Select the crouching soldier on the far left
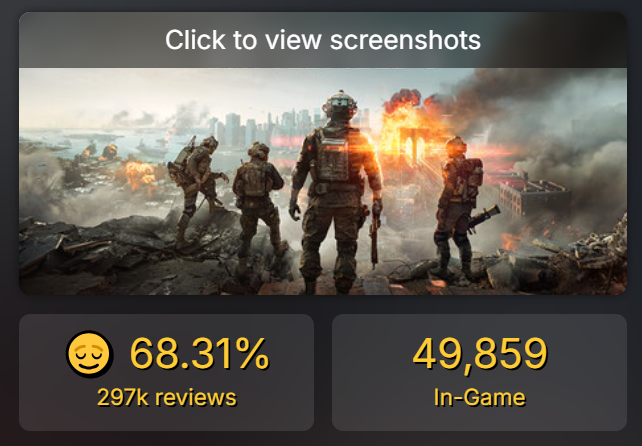Screen dimensions: 642x446 coord(197,190)
